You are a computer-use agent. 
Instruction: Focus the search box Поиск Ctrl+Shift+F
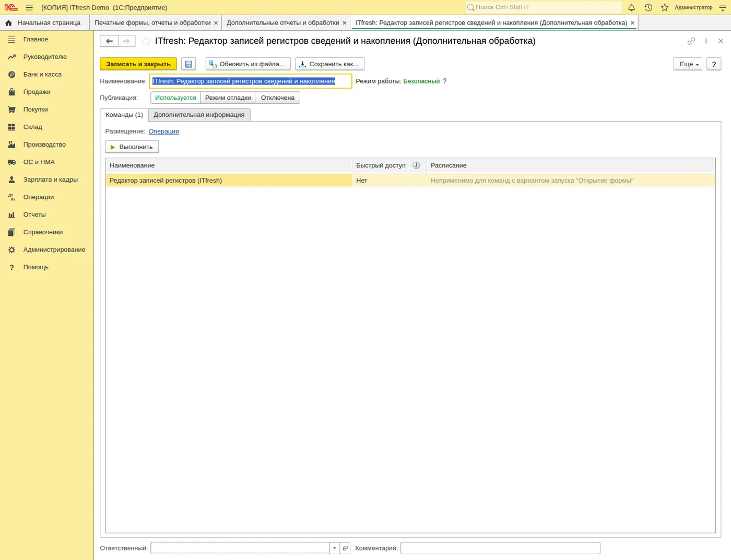click(544, 7)
